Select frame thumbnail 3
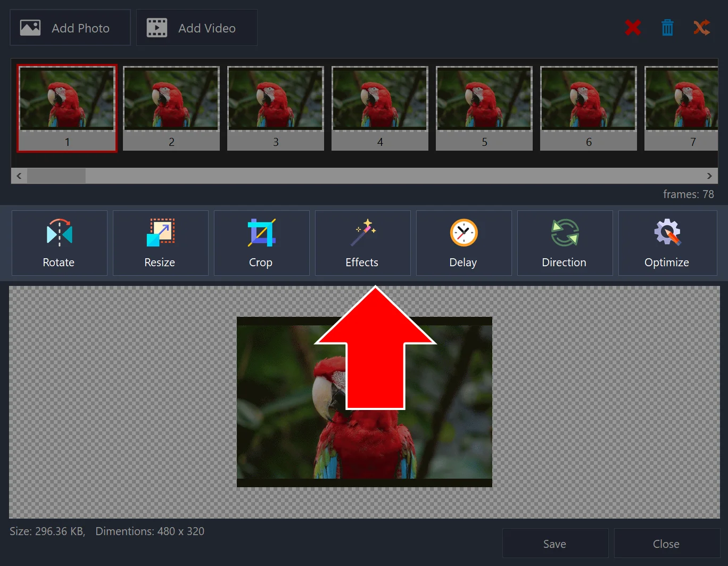The image size is (728, 566). click(276, 109)
